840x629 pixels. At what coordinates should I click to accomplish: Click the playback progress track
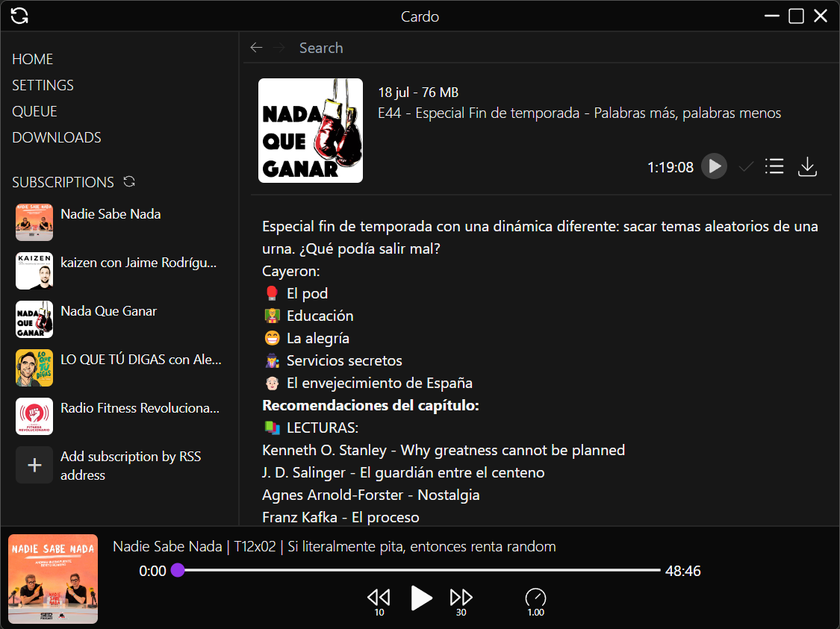419,570
